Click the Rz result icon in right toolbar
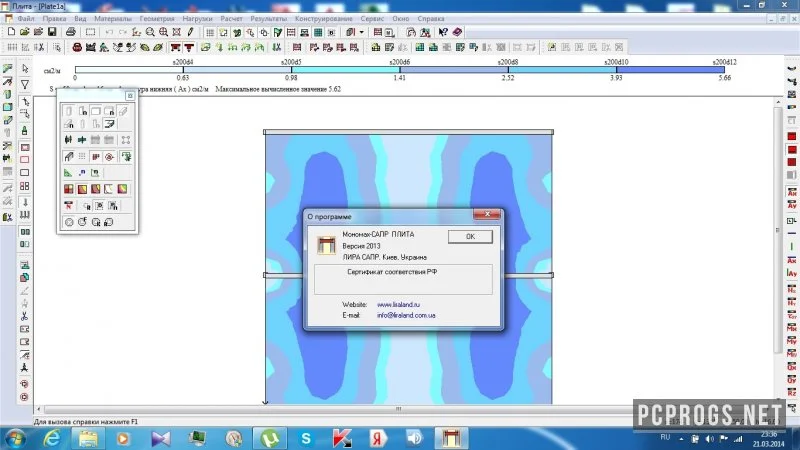Screen dimensions: 800x450 tap(792, 393)
